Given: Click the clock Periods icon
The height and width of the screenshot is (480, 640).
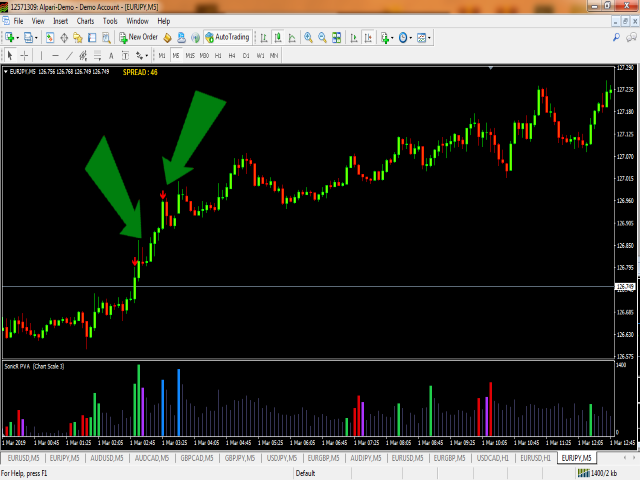Looking at the screenshot, I should [x=403, y=38].
